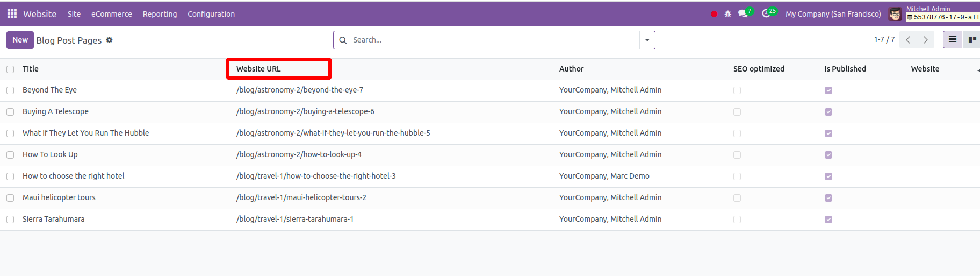Select the Beyond The Eye row checkbox
This screenshot has height=276, width=980.
click(10, 90)
